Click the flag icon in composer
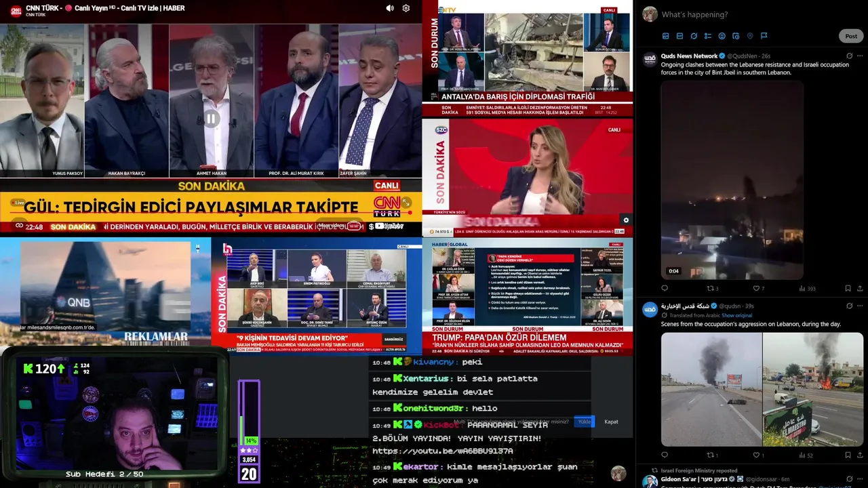The image size is (868, 488). (x=764, y=36)
